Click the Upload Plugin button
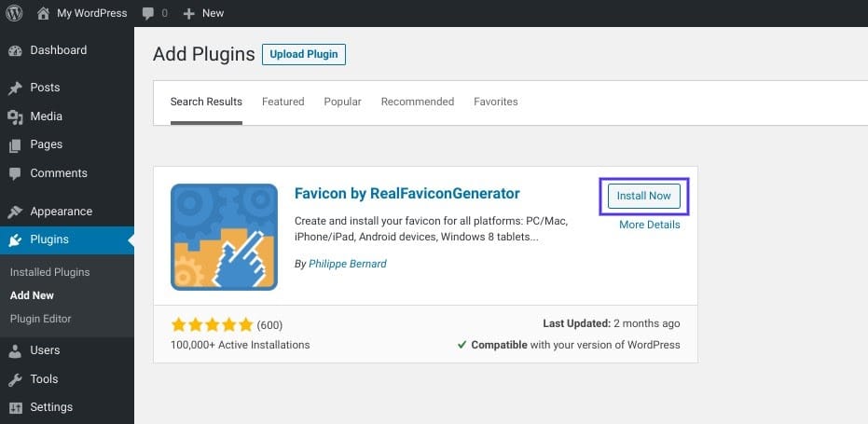 pyautogui.click(x=303, y=54)
